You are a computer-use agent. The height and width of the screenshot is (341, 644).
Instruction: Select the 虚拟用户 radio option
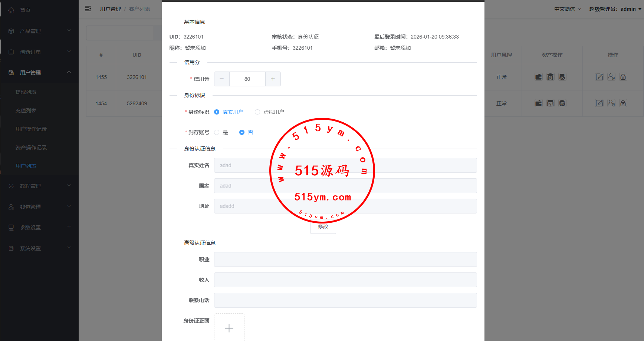coord(257,112)
